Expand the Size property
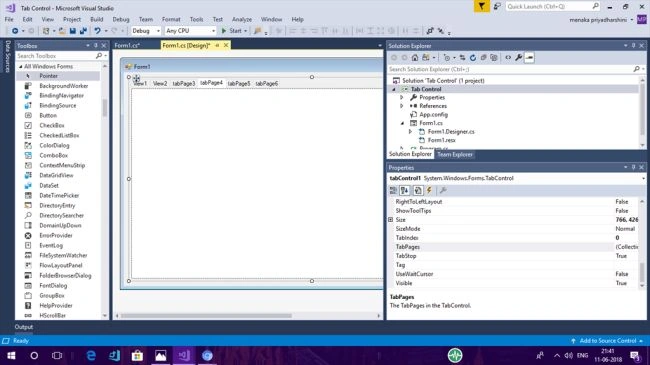 (390, 220)
